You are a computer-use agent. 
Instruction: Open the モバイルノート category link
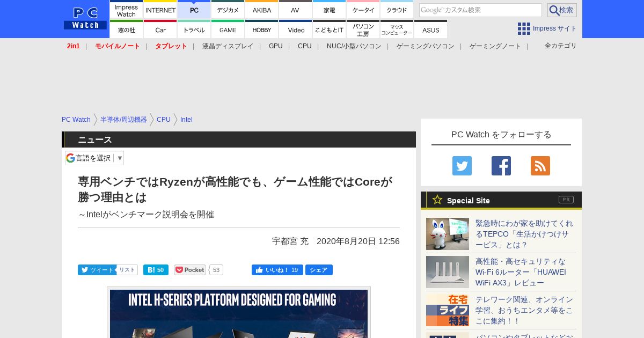118,46
